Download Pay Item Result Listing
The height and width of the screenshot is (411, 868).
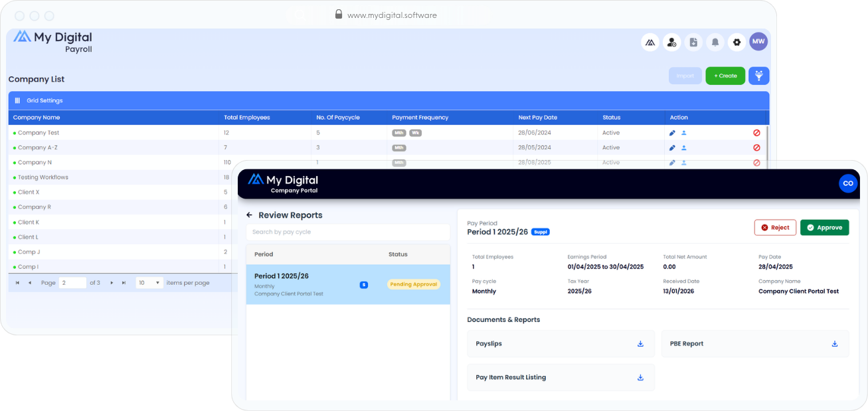(x=640, y=378)
